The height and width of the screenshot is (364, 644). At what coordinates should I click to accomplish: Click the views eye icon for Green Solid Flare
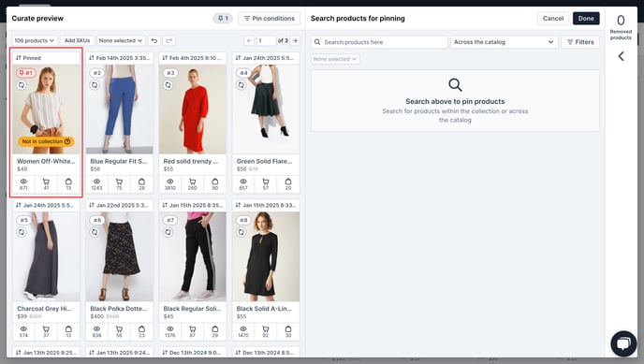click(243, 182)
